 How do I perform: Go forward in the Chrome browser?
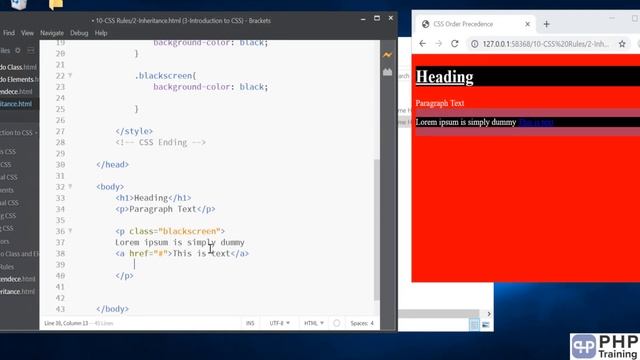click(438, 44)
